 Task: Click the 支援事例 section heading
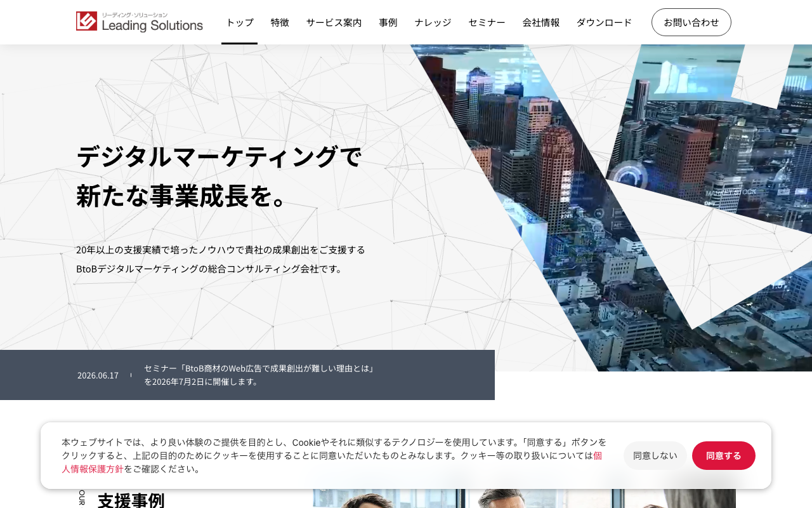(131, 500)
